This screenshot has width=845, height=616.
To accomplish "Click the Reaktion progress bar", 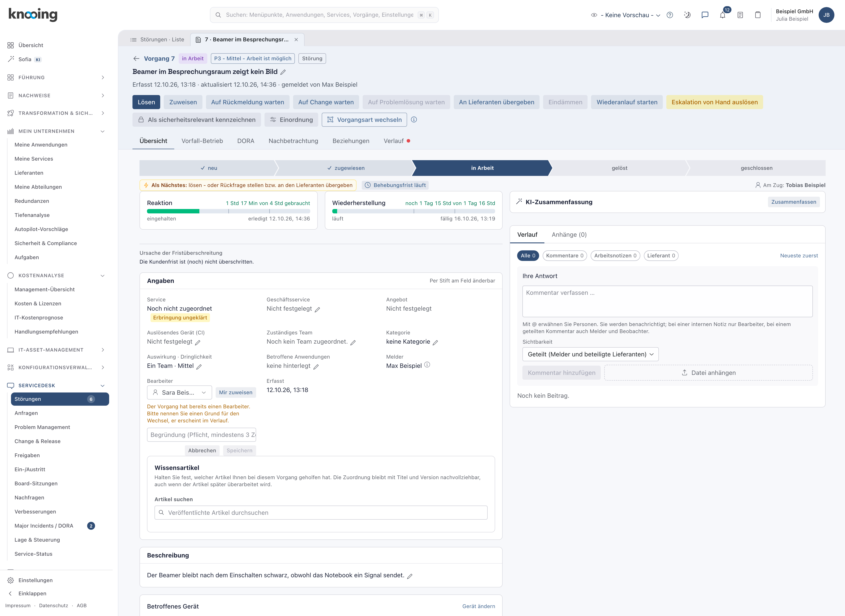I will [x=228, y=211].
